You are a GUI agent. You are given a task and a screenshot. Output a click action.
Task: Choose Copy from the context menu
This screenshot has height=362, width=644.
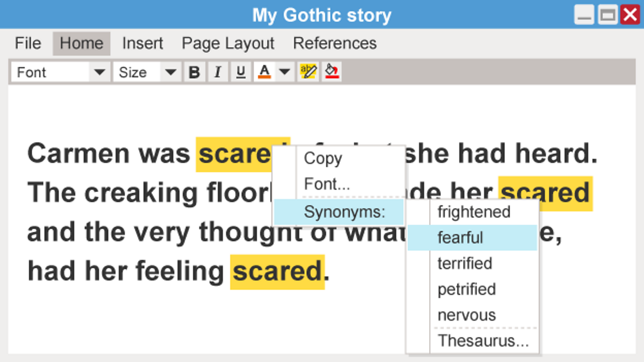click(323, 158)
